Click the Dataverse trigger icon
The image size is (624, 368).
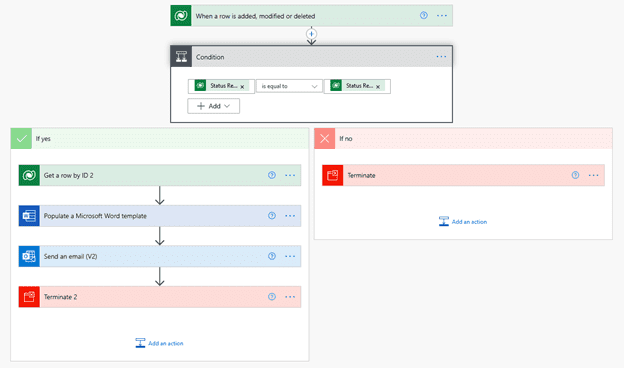pyautogui.click(x=181, y=16)
